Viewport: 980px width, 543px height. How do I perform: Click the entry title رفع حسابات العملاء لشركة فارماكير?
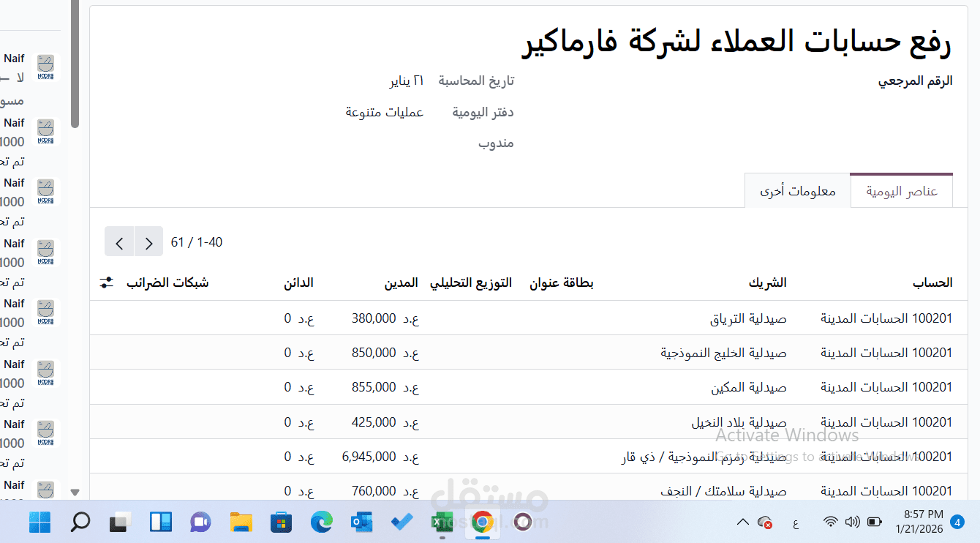(737, 42)
